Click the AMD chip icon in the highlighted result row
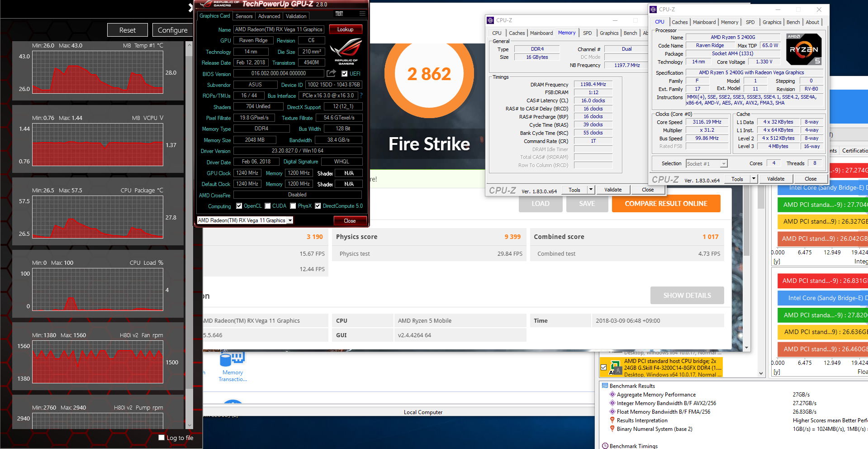 pyautogui.click(x=615, y=368)
